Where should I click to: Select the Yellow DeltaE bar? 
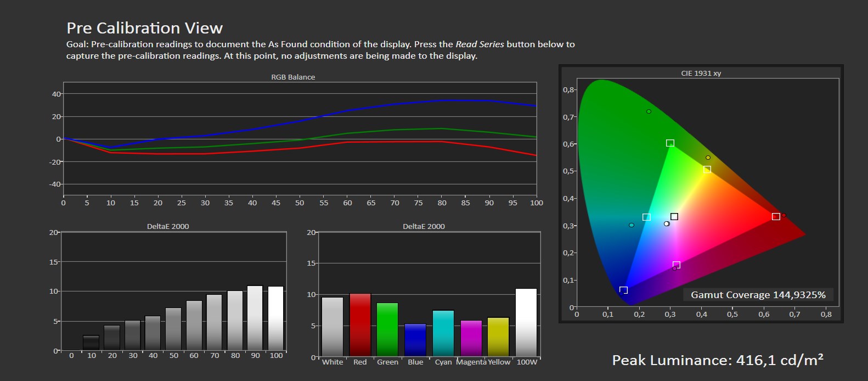[x=498, y=337]
